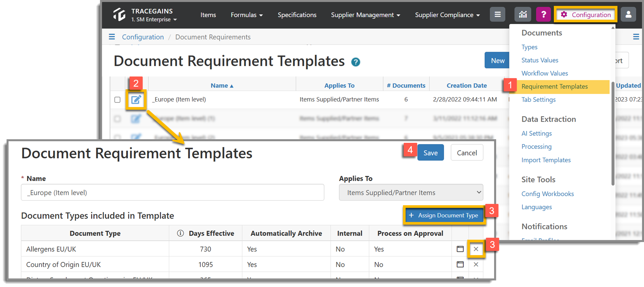Viewport: 644px width, 287px height.
Task: Edit the _Europe (Item level) template
Action: 136,99
